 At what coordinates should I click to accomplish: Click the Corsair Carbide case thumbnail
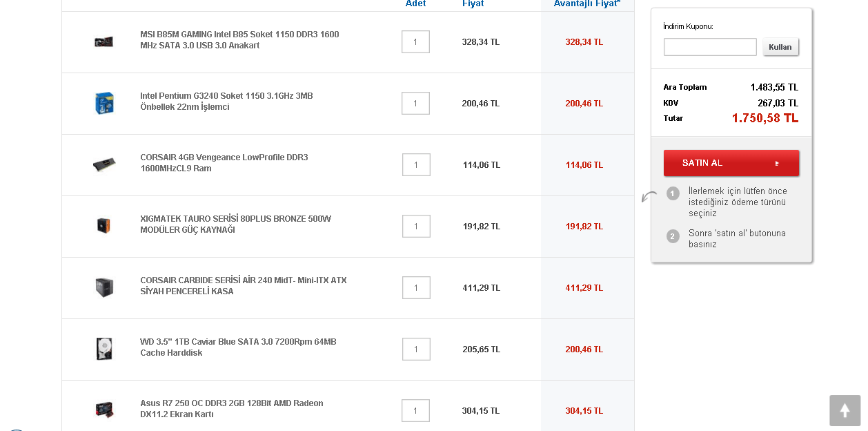(104, 287)
